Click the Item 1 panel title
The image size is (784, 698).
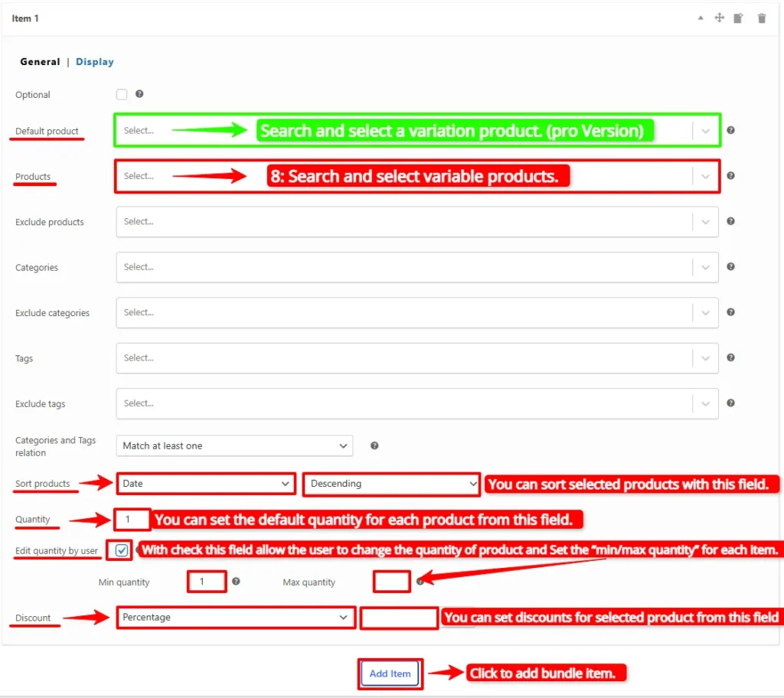pyautogui.click(x=25, y=18)
